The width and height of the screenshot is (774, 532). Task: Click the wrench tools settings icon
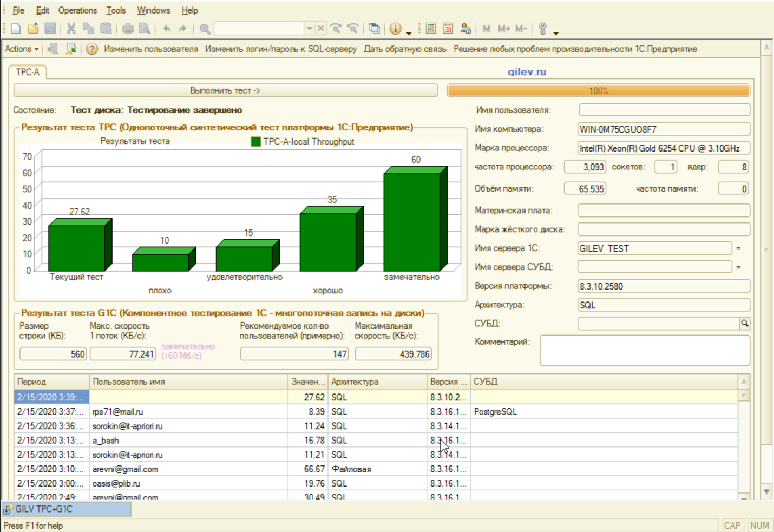click(x=543, y=29)
